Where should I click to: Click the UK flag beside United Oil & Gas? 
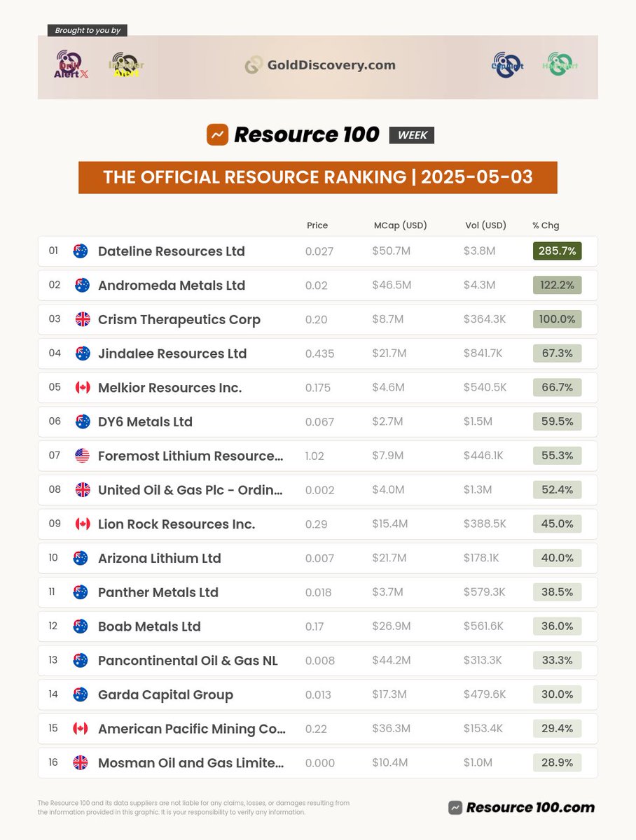pos(83,489)
